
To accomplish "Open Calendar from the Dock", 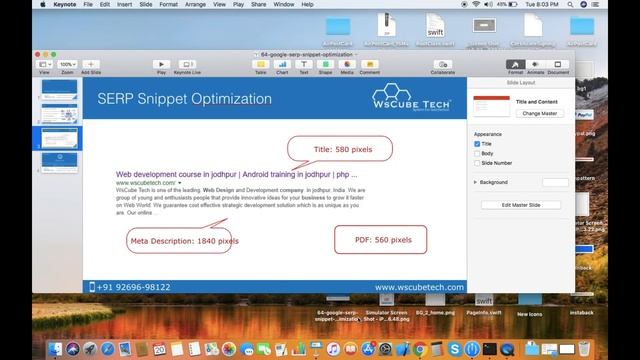I will coord(160,349).
